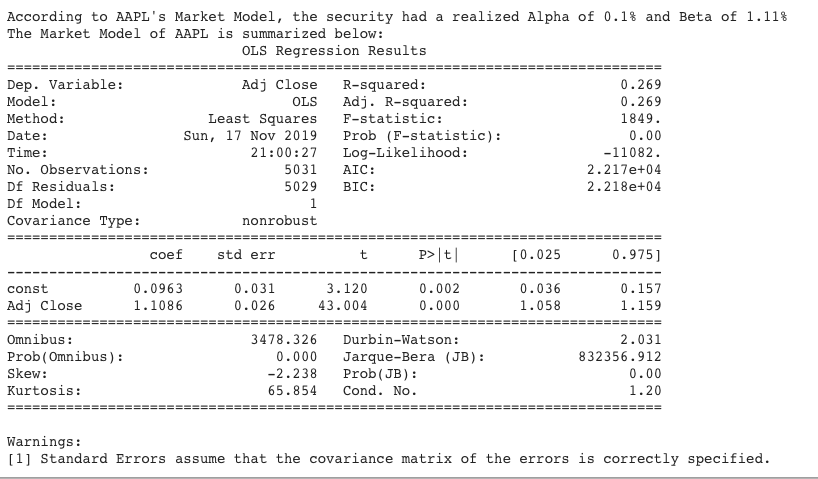Click the Durbin-Watson value 2.031
Image resolution: width=818 pixels, height=479 pixels.
pos(641,340)
